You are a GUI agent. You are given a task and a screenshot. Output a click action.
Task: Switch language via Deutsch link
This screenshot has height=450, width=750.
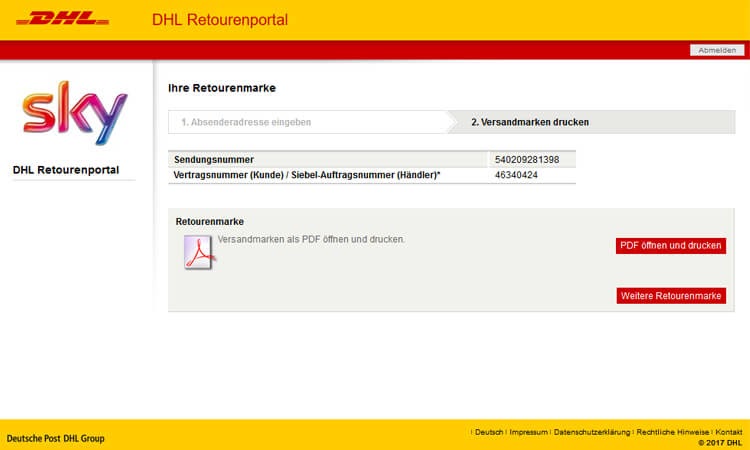click(489, 432)
